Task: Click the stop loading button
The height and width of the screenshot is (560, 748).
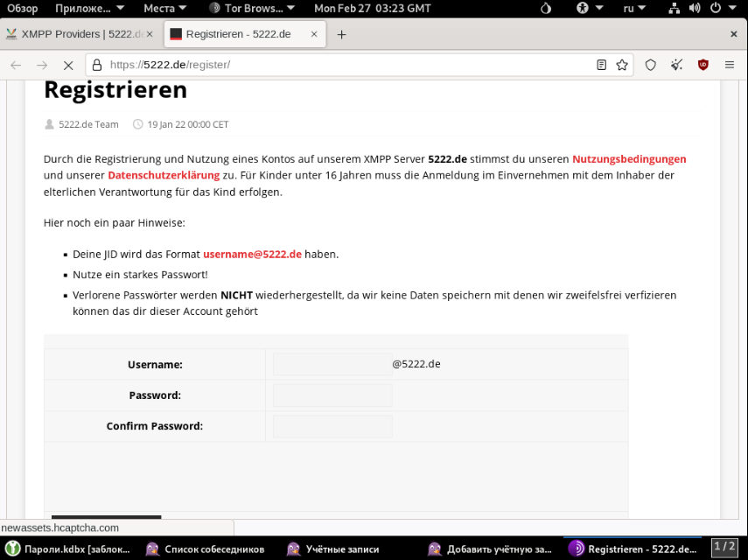Action: click(67, 65)
